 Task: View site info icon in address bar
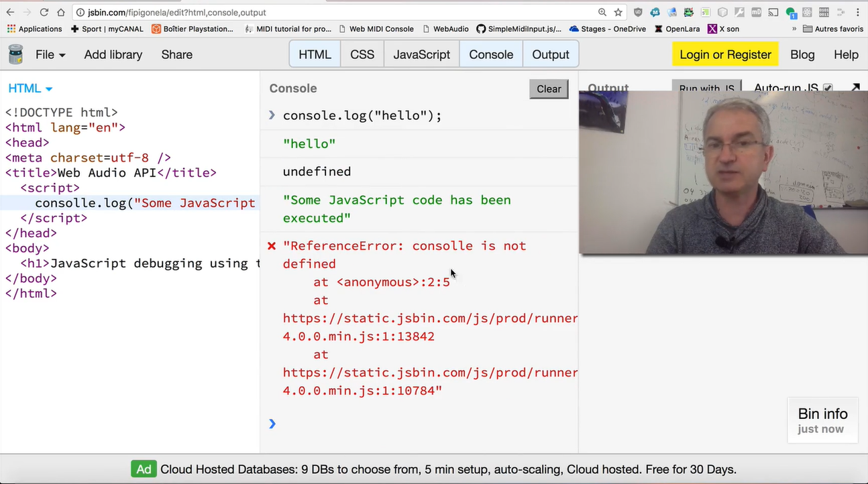[80, 12]
